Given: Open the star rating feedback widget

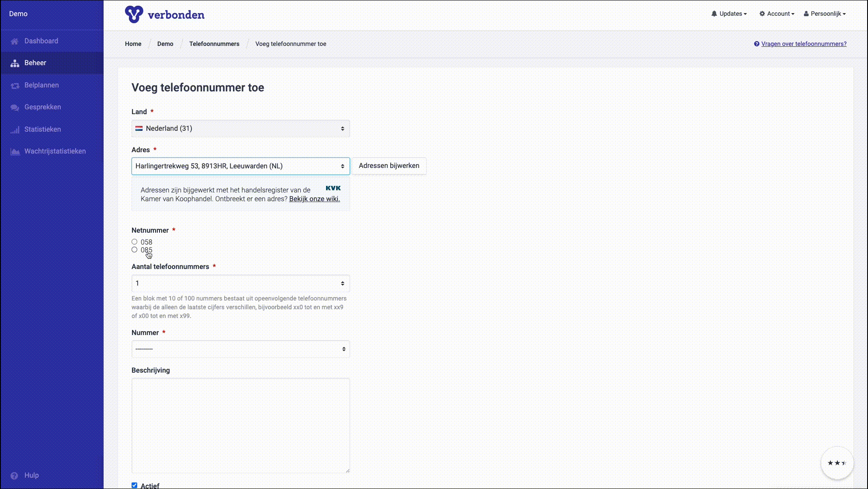Looking at the screenshot, I should coord(837,463).
